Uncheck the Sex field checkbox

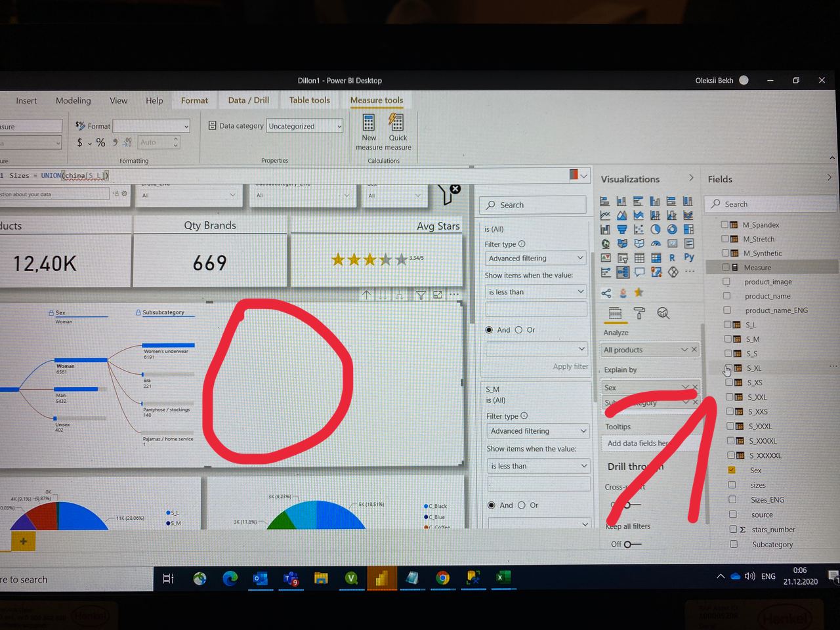pos(732,470)
